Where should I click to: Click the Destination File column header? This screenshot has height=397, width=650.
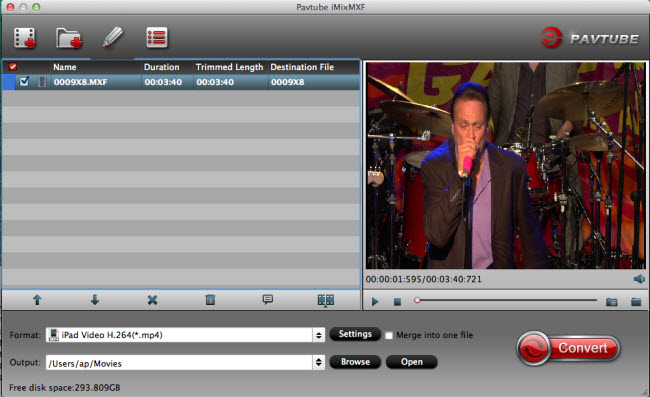point(302,67)
